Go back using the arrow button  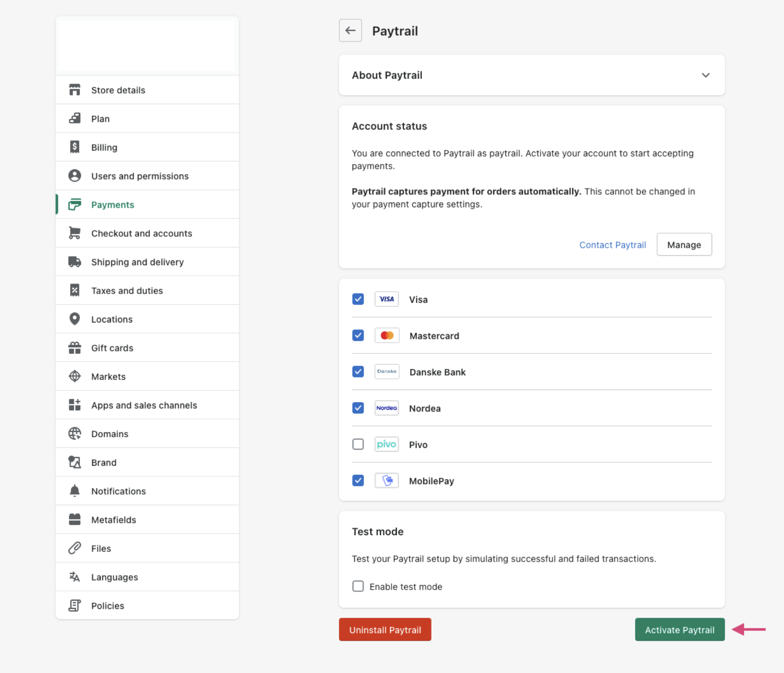click(x=350, y=31)
